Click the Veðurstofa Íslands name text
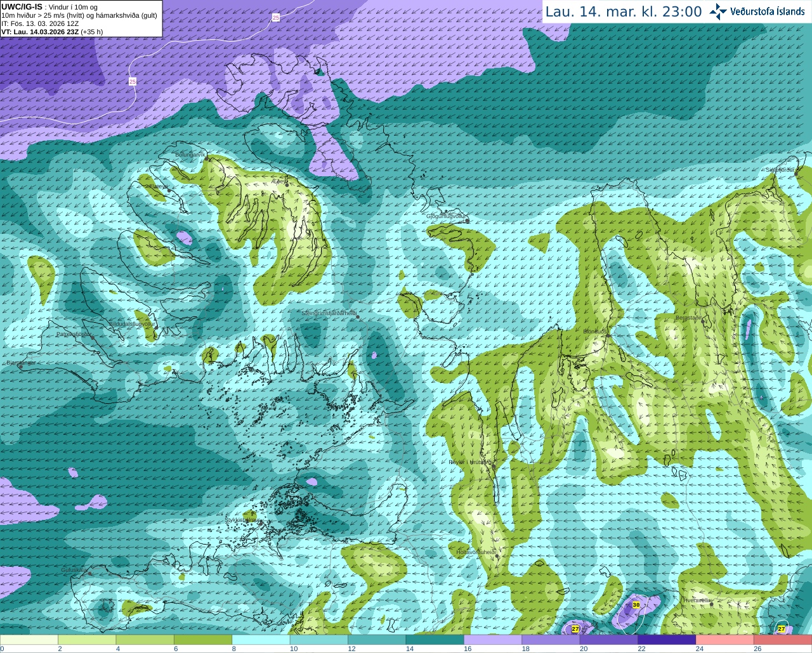The image size is (812, 653). (x=768, y=11)
